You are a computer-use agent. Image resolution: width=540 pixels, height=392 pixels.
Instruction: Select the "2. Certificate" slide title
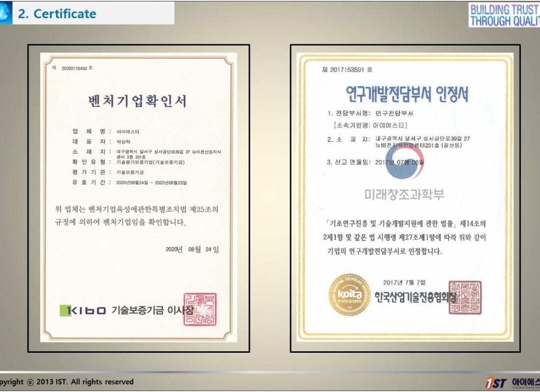[57, 14]
